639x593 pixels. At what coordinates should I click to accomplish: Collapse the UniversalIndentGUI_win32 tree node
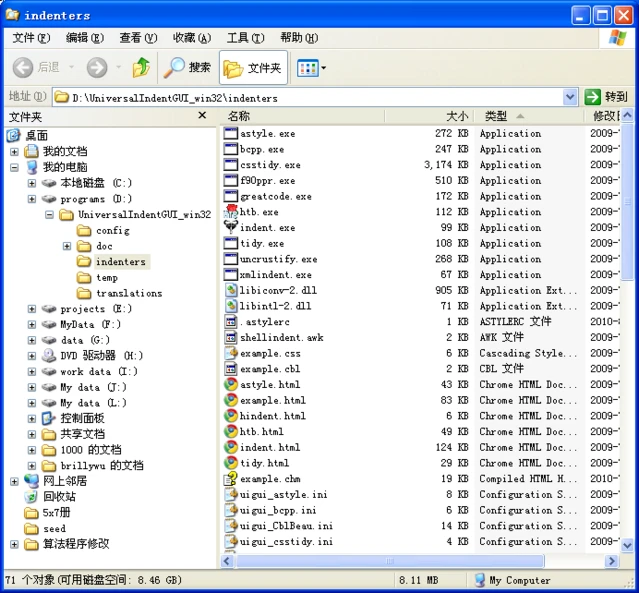pos(49,215)
